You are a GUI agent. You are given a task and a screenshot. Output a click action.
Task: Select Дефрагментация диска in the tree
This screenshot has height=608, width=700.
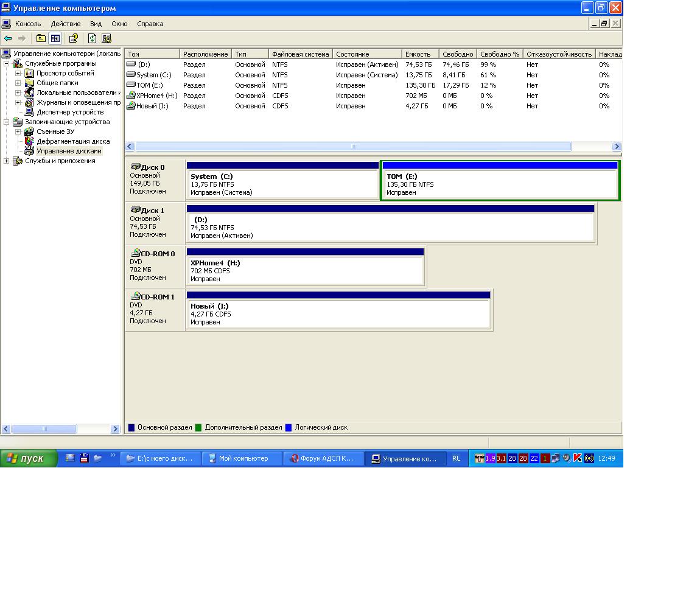72,141
